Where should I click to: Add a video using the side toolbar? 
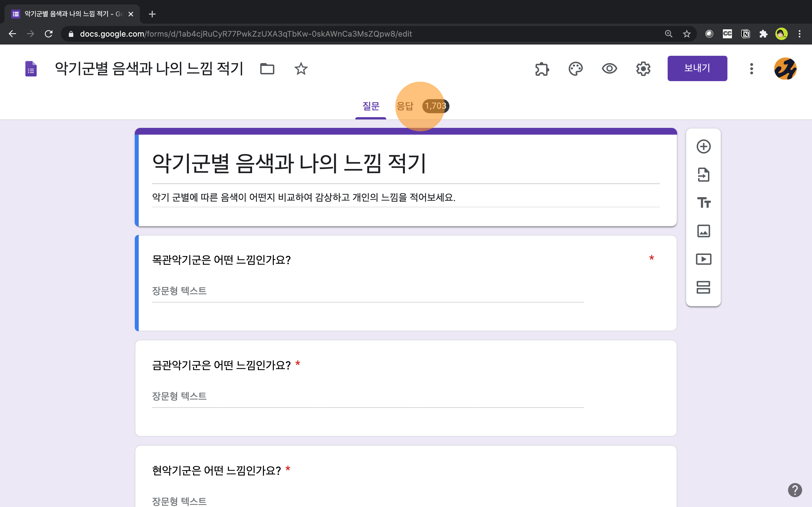[703, 259]
